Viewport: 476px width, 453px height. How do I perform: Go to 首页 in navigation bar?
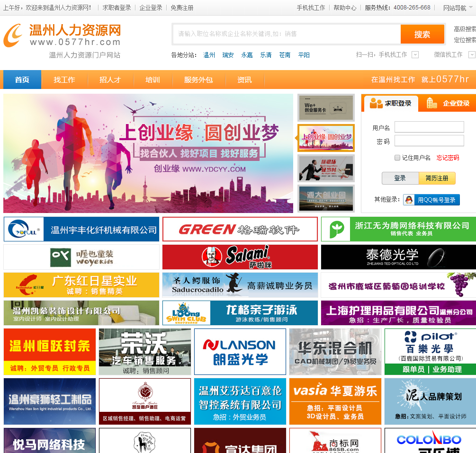[x=22, y=80]
